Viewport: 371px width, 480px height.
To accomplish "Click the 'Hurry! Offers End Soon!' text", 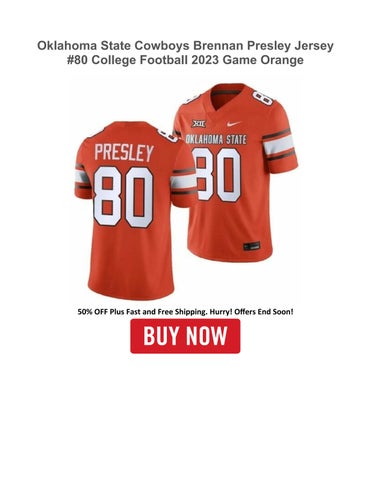I will pyautogui.click(x=251, y=312).
